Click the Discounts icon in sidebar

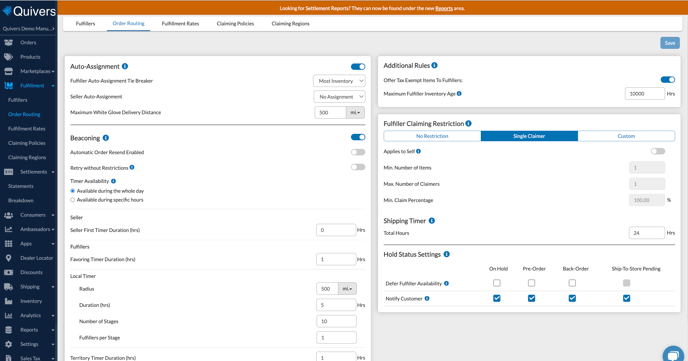pos(8,272)
